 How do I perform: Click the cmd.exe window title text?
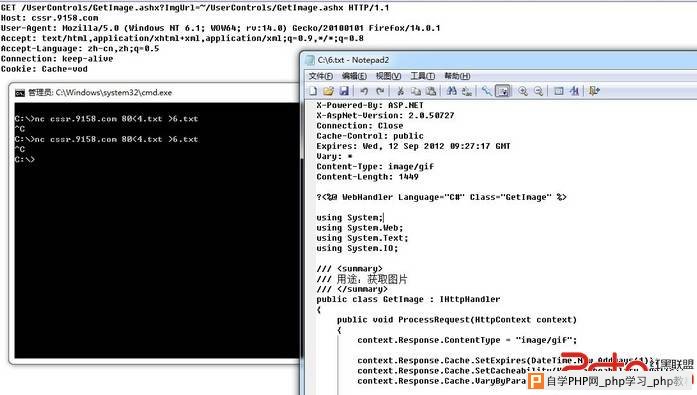[100, 93]
